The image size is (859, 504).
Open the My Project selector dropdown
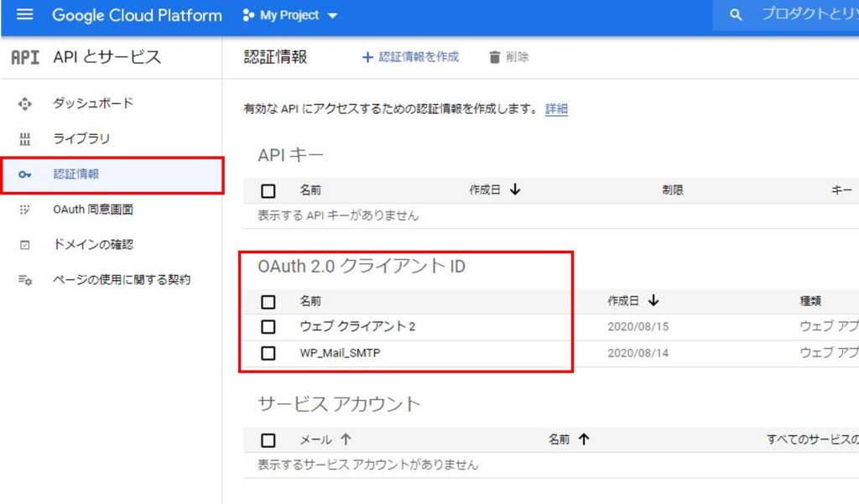coord(290,15)
